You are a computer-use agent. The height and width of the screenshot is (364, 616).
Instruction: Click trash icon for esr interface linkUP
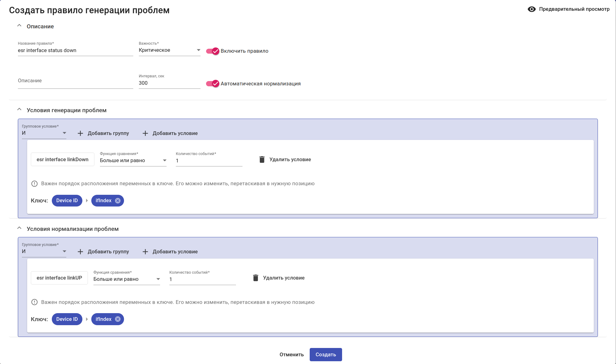(255, 278)
